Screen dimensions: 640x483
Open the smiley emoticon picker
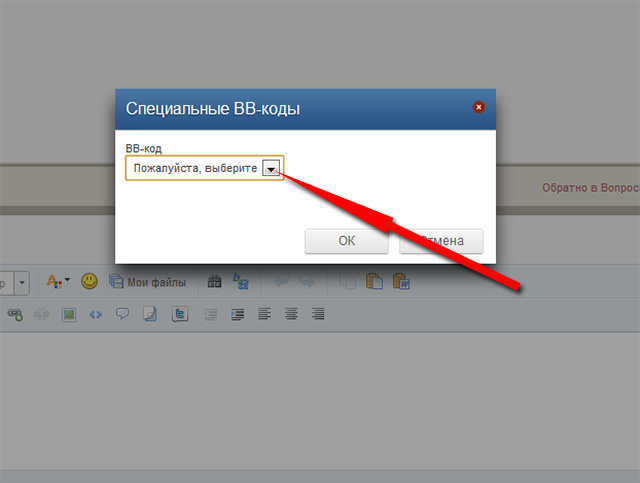89,281
